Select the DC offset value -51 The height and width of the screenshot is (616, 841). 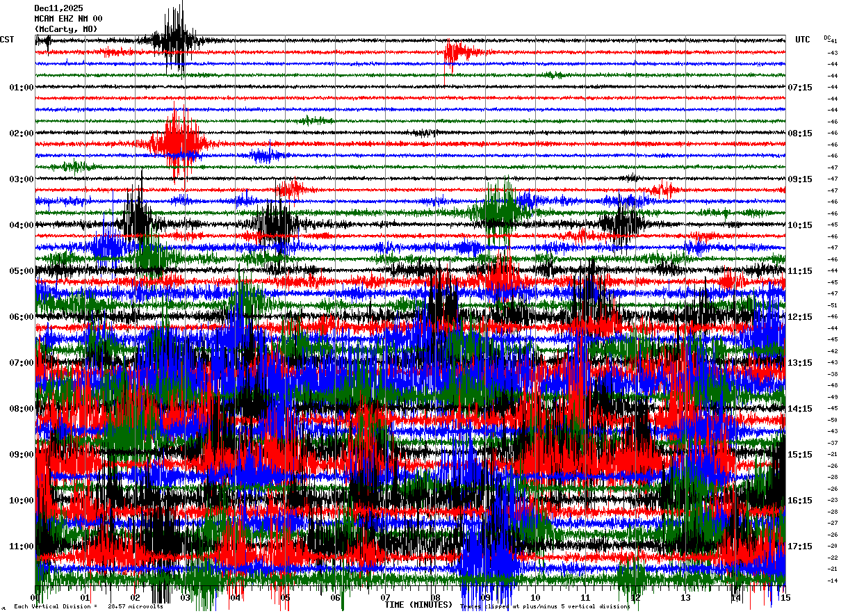pos(832,305)
